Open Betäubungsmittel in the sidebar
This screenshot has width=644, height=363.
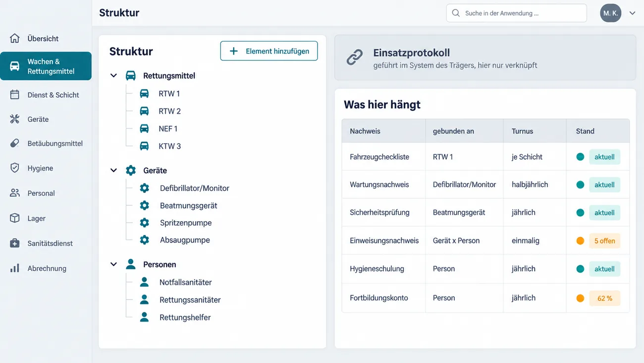(46, 143)
